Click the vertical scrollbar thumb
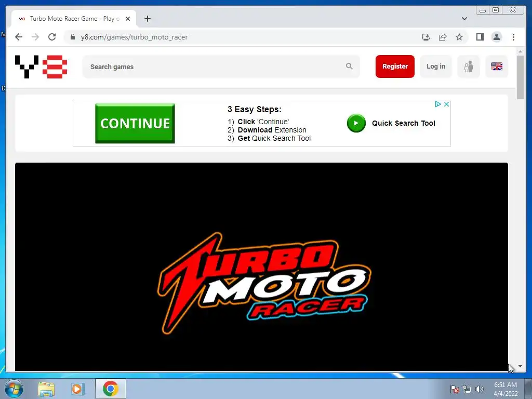Screen dimensions: 532x399 pyautogui.click(x=520, y=77)
